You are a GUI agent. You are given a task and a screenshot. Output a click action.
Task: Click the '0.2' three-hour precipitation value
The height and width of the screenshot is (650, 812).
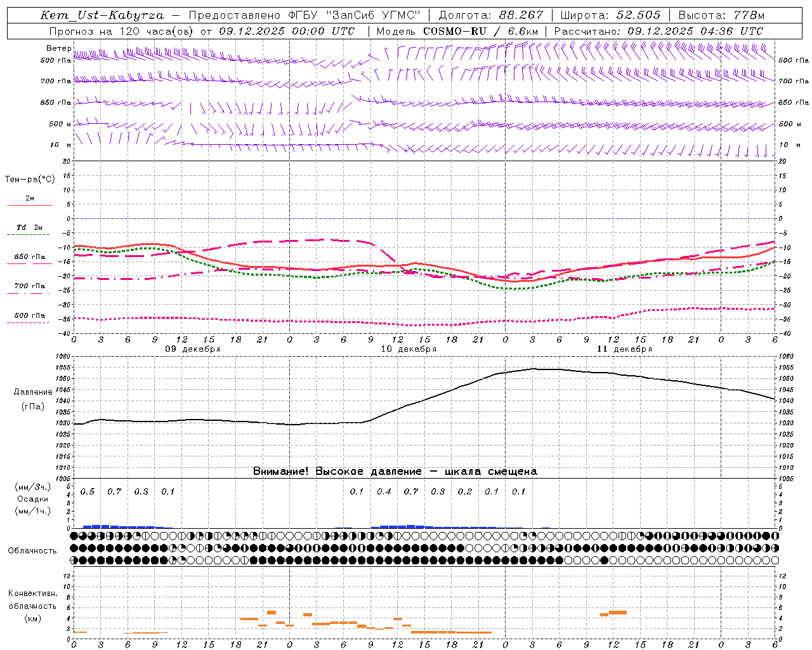(465, 491)
